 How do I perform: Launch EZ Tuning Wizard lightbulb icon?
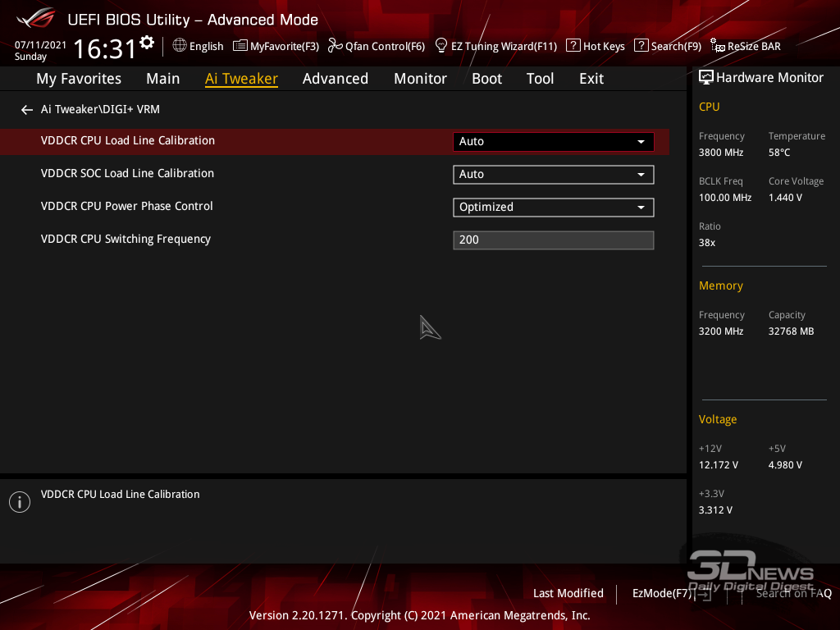click(441, 46)
